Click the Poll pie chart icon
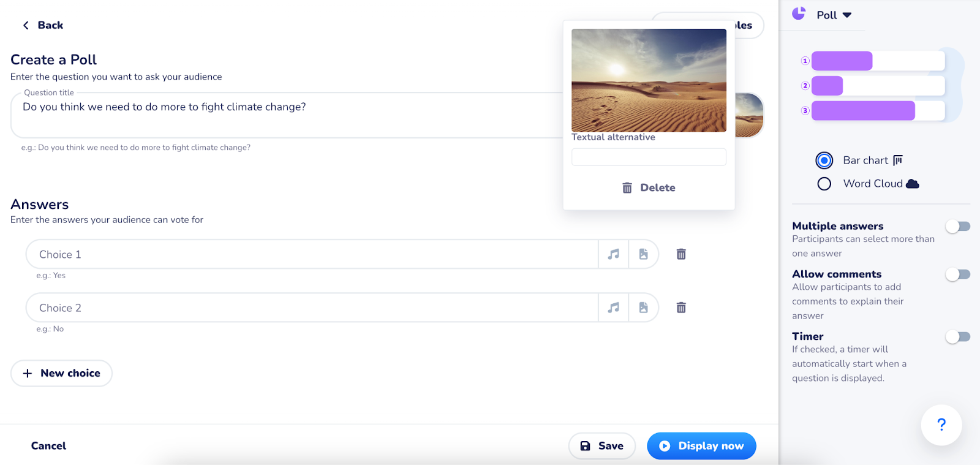Image resolution: width=980 pixels, height=465 pixels. (x=799, y=14)
